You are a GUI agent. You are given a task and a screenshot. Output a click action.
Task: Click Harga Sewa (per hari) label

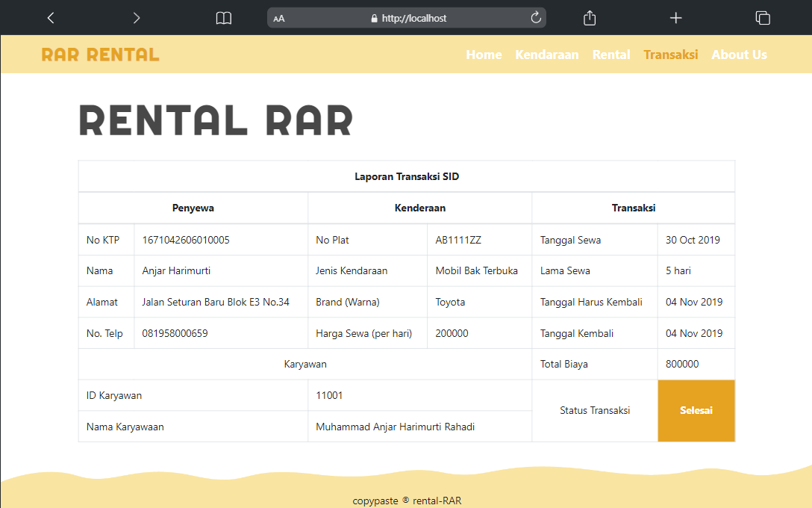click(x=364, y=333)
